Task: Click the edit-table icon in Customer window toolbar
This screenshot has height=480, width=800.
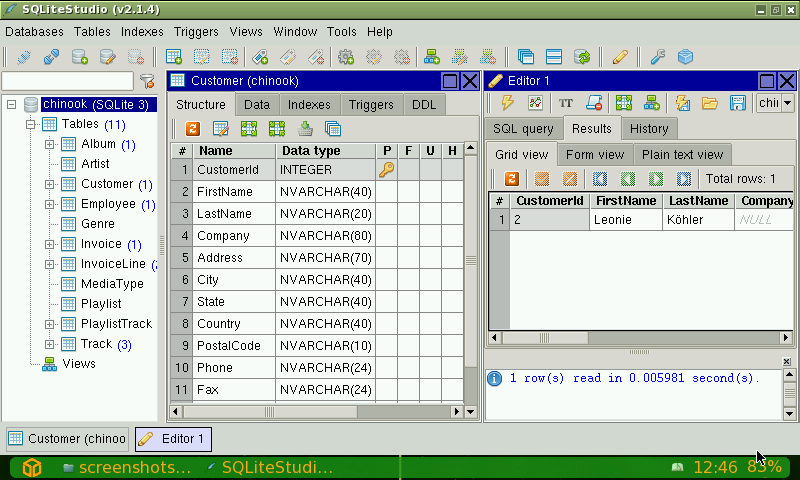Action: coord(220,129)
